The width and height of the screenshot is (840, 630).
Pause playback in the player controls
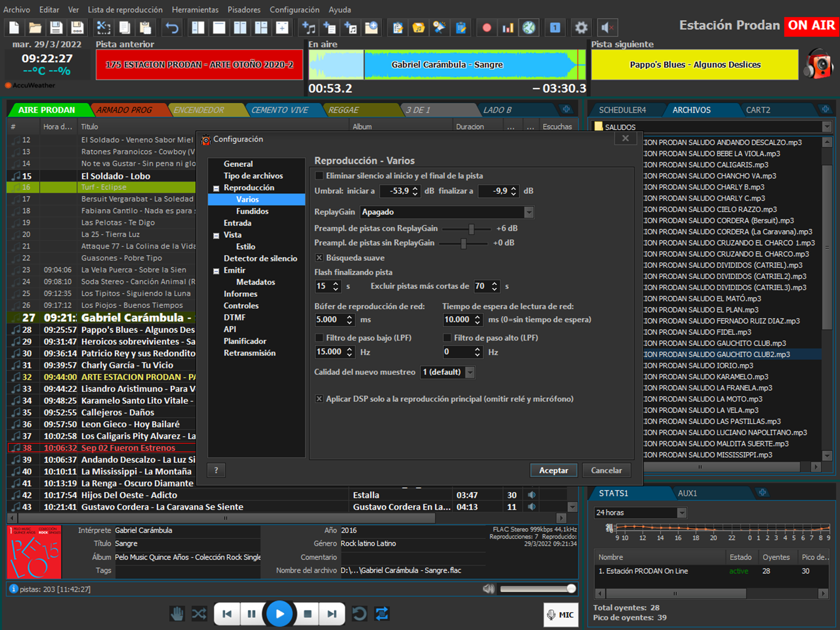(252, 614)
